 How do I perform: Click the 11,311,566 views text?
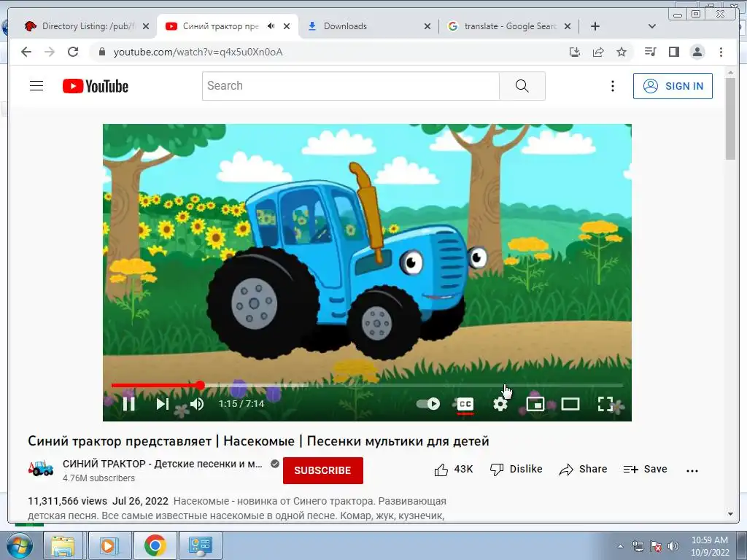click(67, 501)
